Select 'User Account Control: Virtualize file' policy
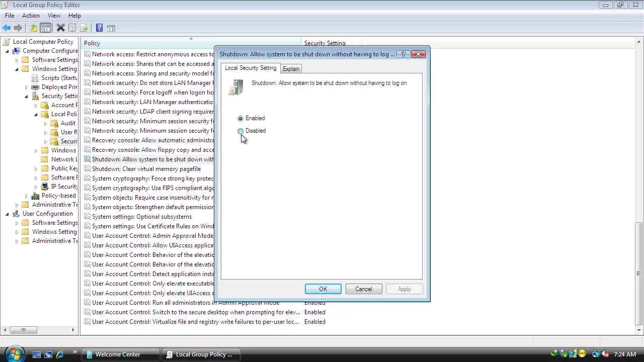Image resolution: width=644 pixels, height=362 pixels. point(195,322)
